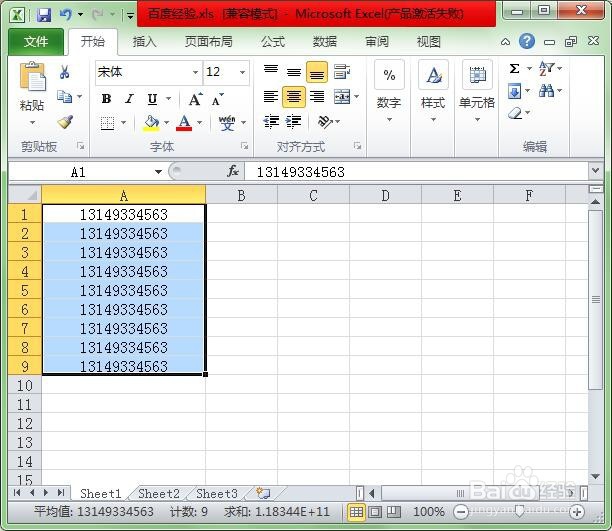Click the phonetic guide wén icon
This screenshot has height=531, width=612.
pyautogui.click(x=227, y=123)
